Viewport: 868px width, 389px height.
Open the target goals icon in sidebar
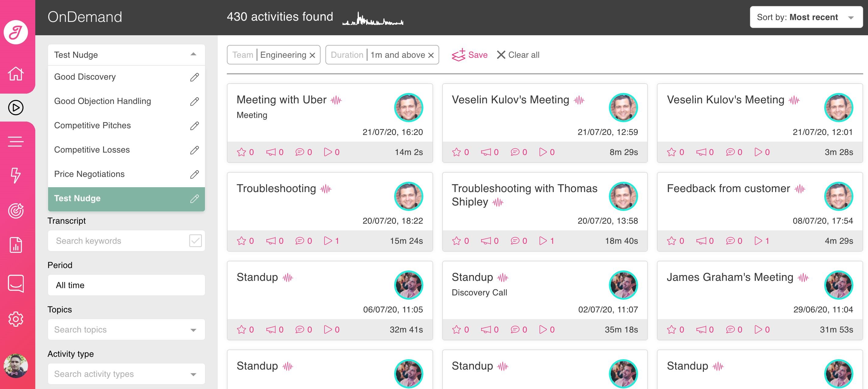point(16,211)
